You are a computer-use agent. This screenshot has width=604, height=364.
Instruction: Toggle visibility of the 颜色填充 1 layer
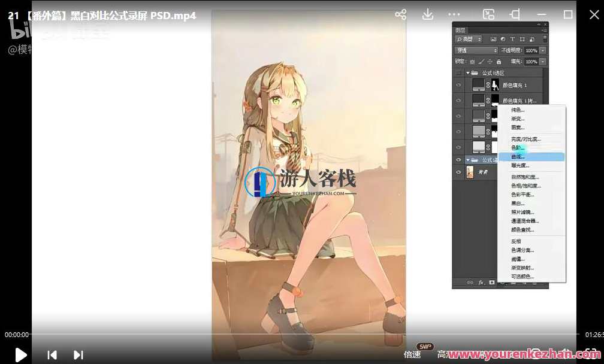(459, 84)
